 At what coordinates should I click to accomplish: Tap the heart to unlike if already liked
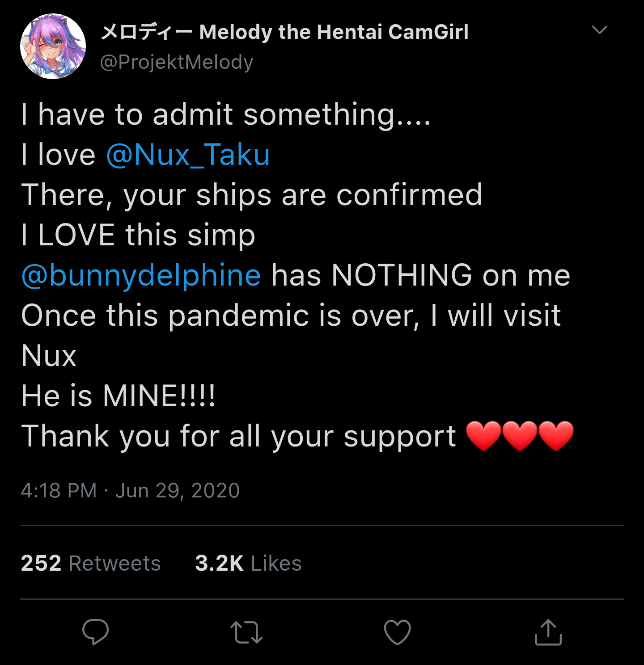pyautogui.click(x=398, y=632)
